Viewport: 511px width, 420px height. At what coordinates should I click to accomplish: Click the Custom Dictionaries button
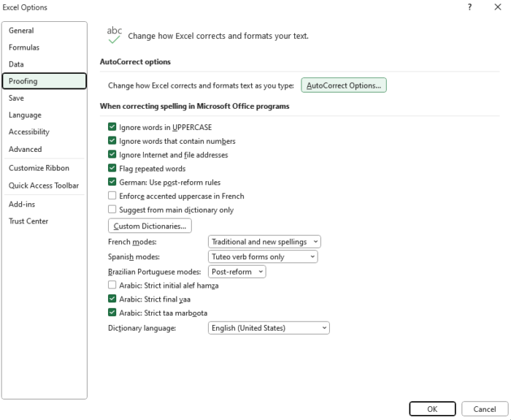[x=150, y=226]
